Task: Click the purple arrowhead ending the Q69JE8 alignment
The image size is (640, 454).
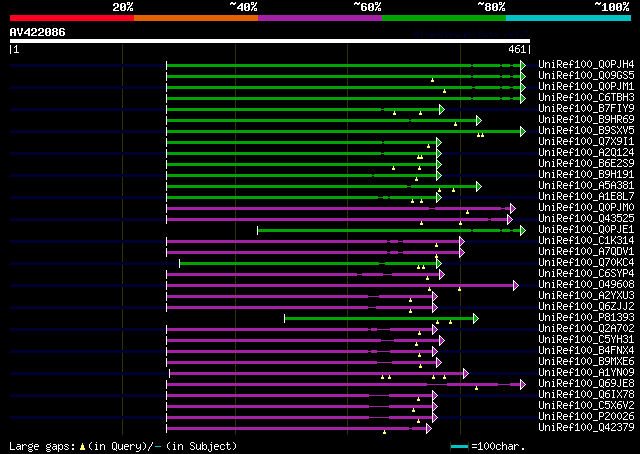Action: coord(523,385)
